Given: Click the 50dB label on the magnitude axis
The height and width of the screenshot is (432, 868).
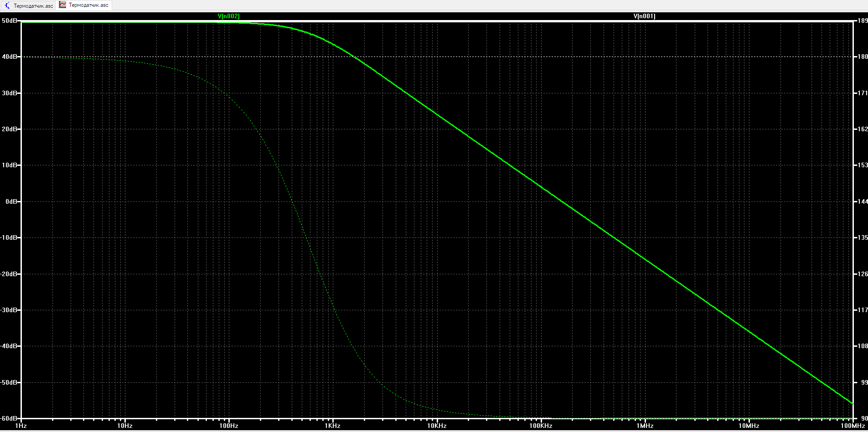Looking at the screenshot, I should [10, 21].
